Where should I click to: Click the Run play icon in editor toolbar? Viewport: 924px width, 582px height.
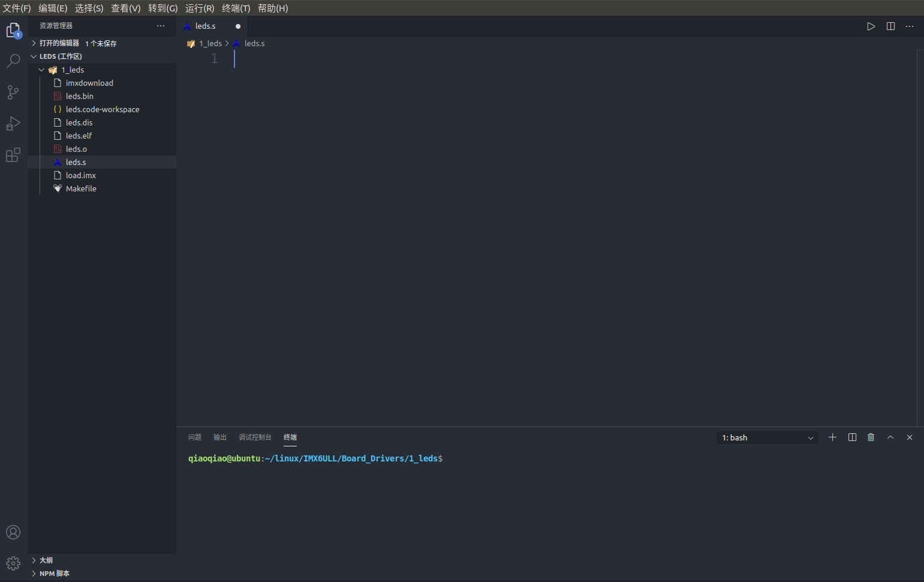click(x=871, y=26)
